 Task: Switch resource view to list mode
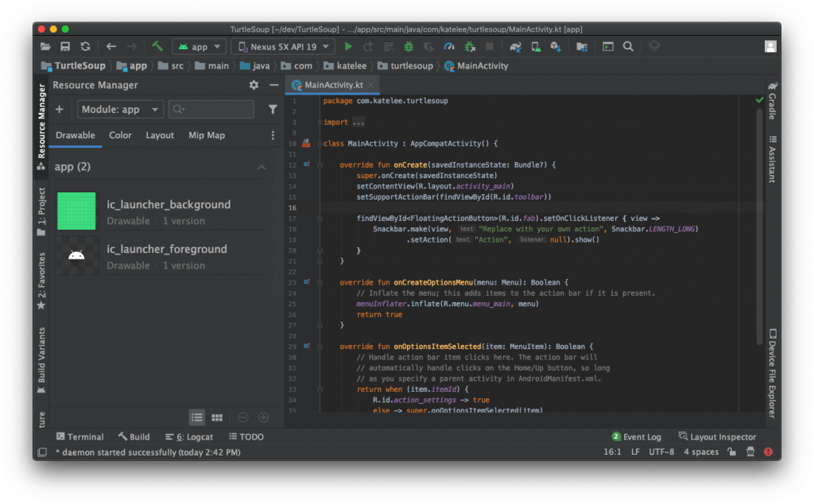[x=196, y=417]
